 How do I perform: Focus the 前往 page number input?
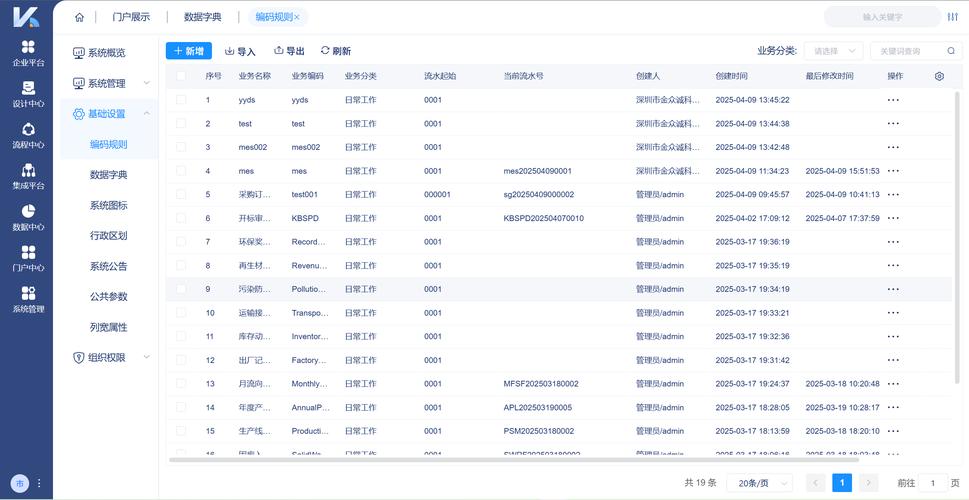click(x=933, y=483)
